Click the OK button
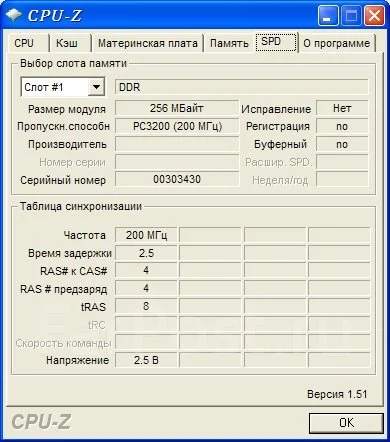The height and width of the screenshot is (442, 390). coord(346,423)
